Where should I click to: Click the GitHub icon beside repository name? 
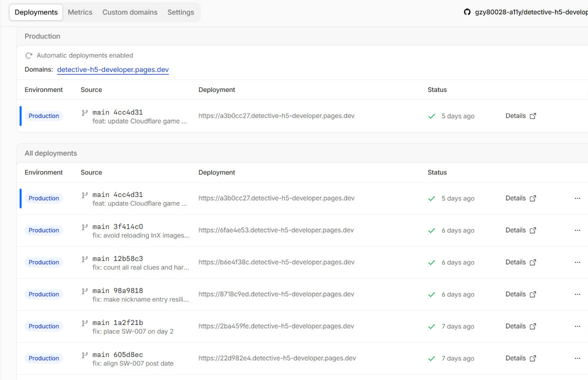point(467,12)
